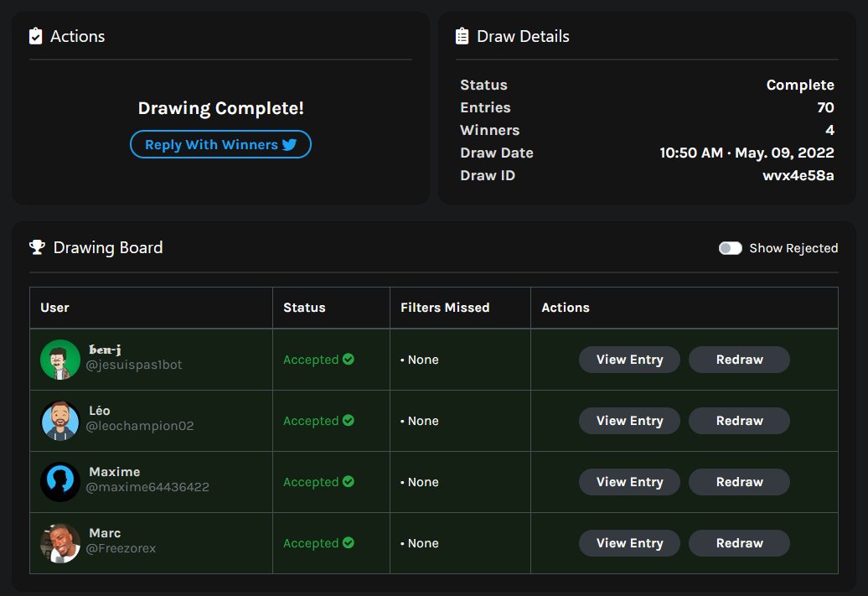Click the Léo display name
The height and width of the screenshot is (596, 868).
point(100,411)
